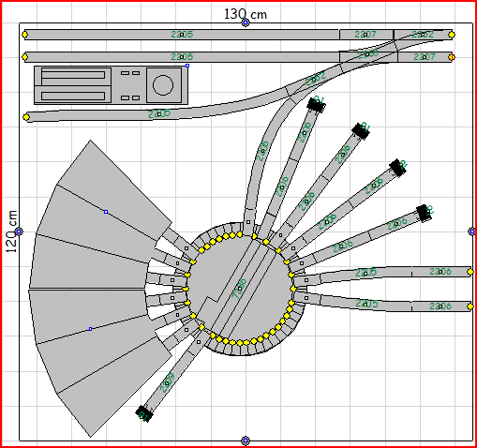
Task: Click the yellow endpoint of curved track 2206
Action: click(26, 117)
